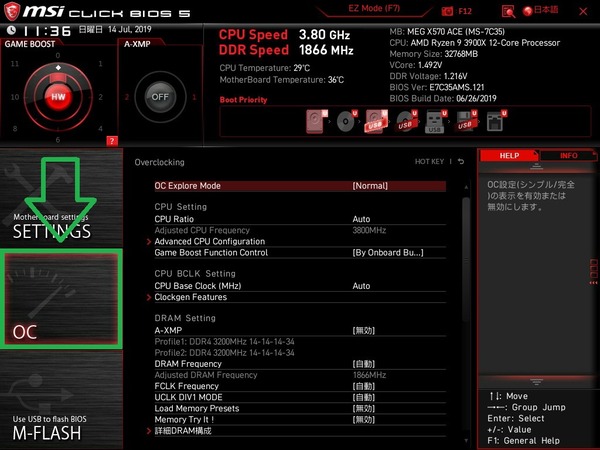Select the USB key boot device
Viewport: 600px width, 450px height.
pyautogui.click(x=436, y=121)
